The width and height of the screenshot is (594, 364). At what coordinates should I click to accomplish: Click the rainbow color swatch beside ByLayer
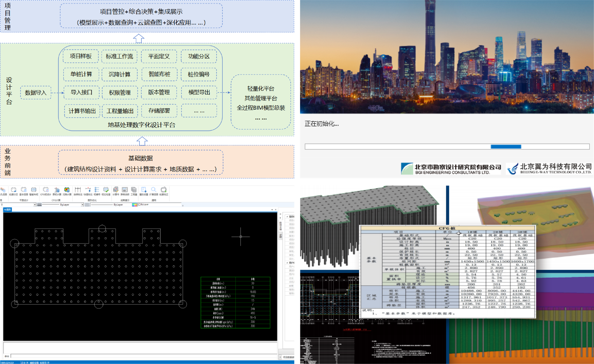click(135, 205)
